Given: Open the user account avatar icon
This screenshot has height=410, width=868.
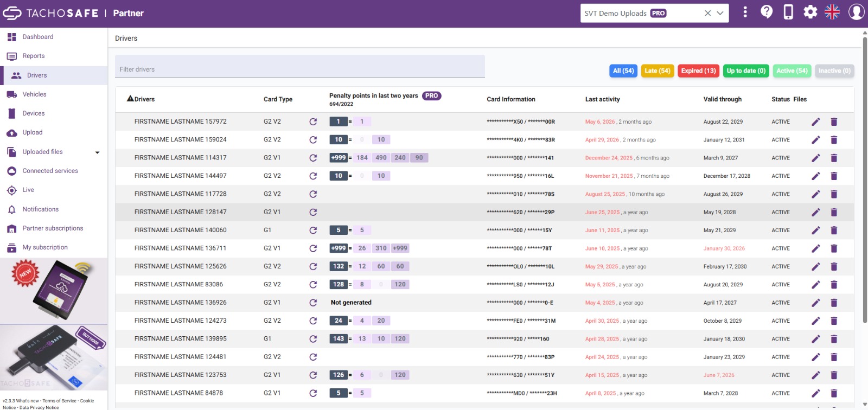Looking at the screenshot, I should point(856,12).
